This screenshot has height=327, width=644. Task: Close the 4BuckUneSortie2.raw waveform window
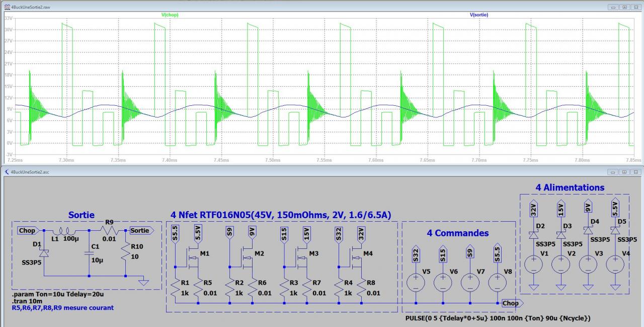[635, 7]
